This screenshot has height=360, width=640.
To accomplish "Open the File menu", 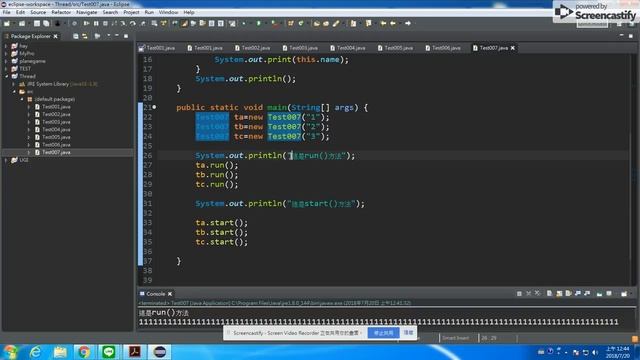I will (7, 12).
